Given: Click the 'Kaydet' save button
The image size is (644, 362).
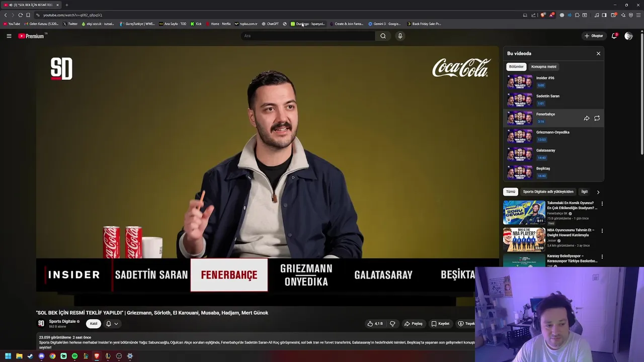Looking at the screenshot, I should tap(440, 324).
